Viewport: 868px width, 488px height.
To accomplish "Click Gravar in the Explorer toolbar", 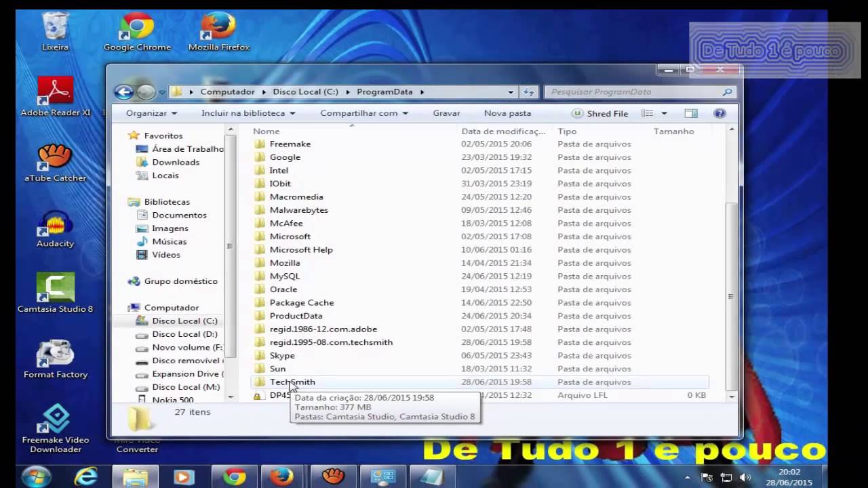I will 446,113.
